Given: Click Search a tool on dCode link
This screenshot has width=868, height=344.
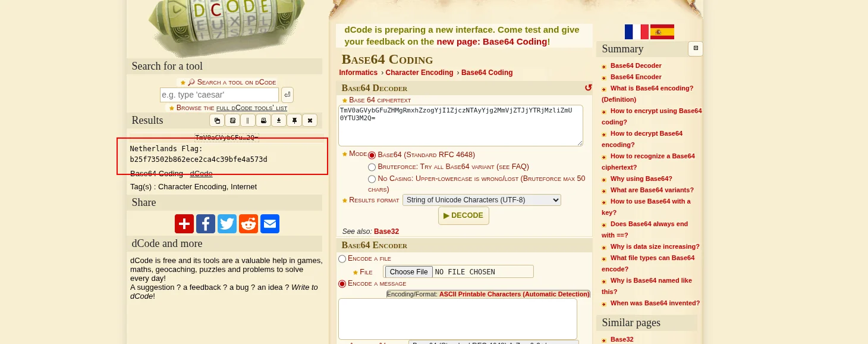Looking at the screenshot, I should point(237,82).
